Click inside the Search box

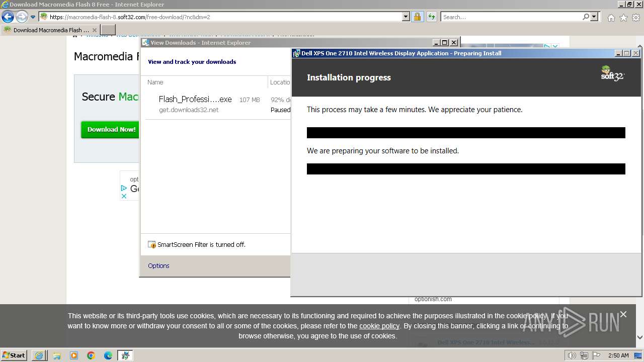(x=511, y=17)
